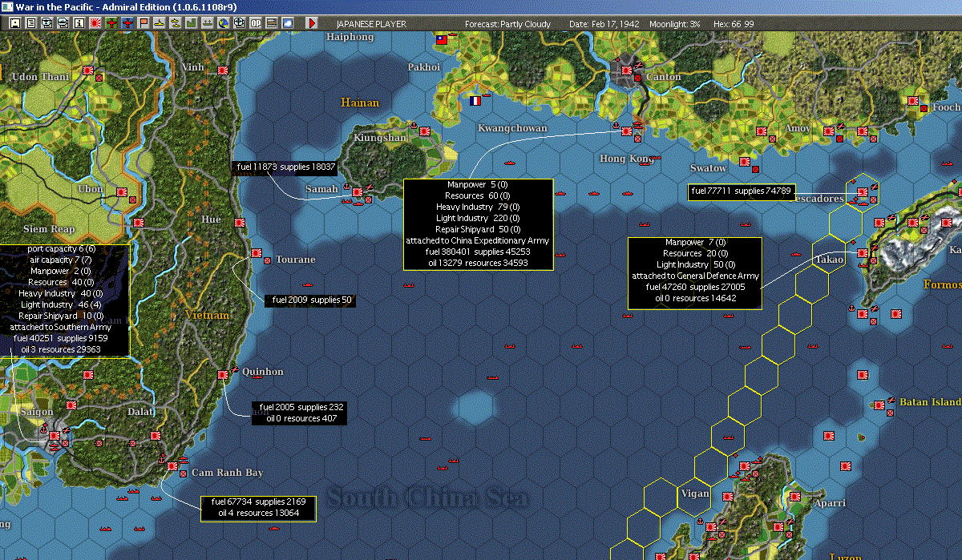Click the 'South China Sea' map label

click(x=427, y=498)
